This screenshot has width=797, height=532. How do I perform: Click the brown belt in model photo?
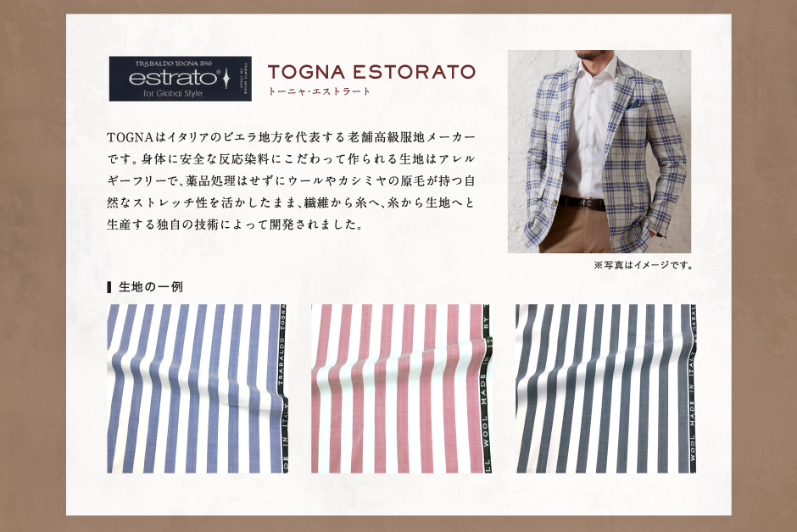(583, 202)
